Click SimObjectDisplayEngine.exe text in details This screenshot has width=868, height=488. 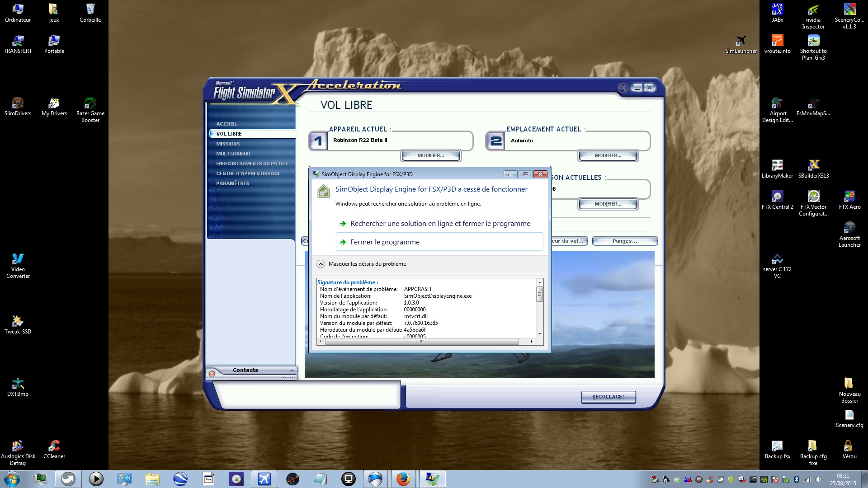438,296
